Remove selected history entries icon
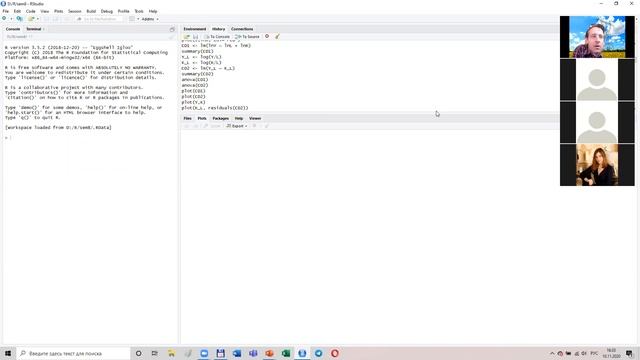This screenshot has height=360, width=640. [267, 36]
